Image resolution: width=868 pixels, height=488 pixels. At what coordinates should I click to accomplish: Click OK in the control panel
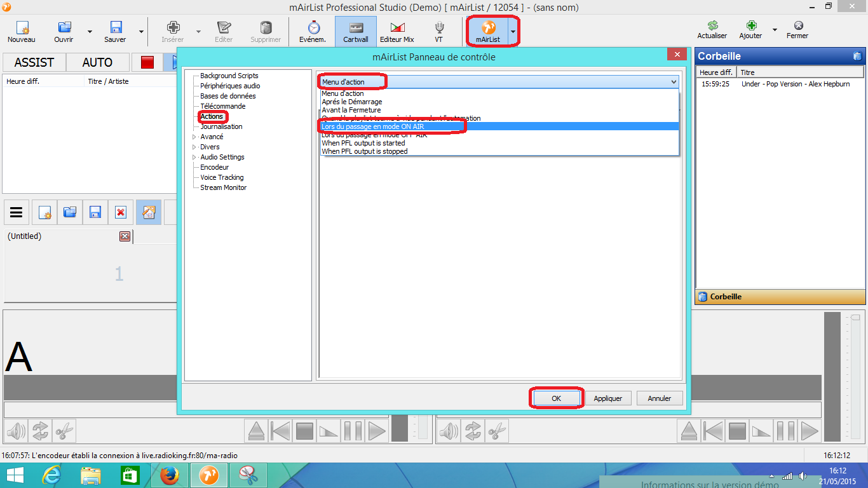tap(556, 398)
